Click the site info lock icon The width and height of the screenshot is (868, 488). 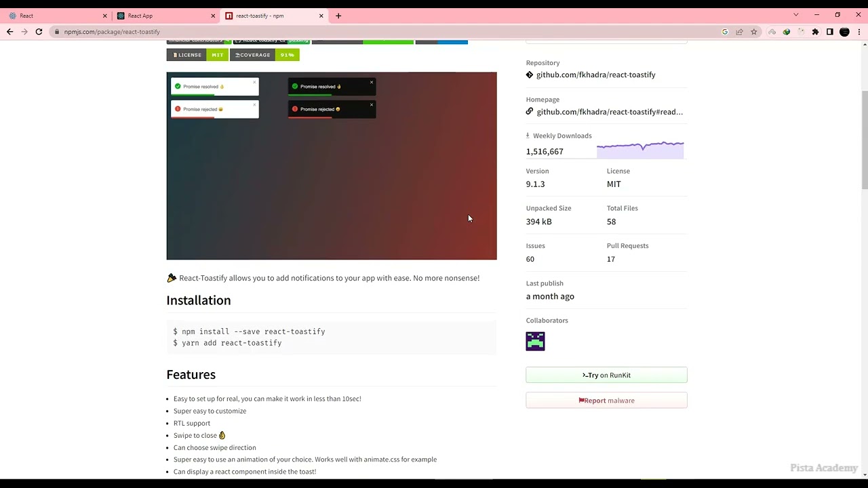[x=57, y=32]
